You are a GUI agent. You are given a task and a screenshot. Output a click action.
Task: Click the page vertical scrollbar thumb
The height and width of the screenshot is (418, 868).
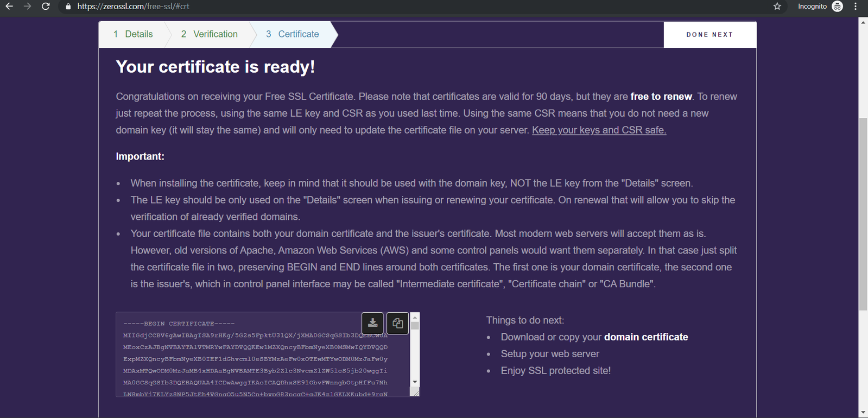[x=863, y=214]
